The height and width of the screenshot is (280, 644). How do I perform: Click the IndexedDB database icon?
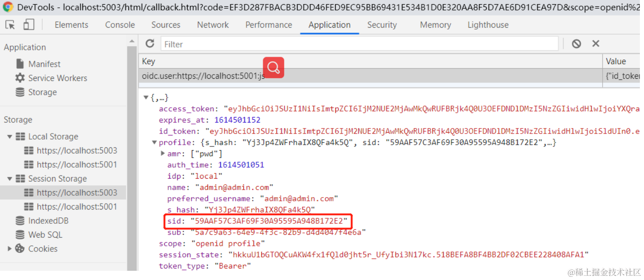(20, 221)
